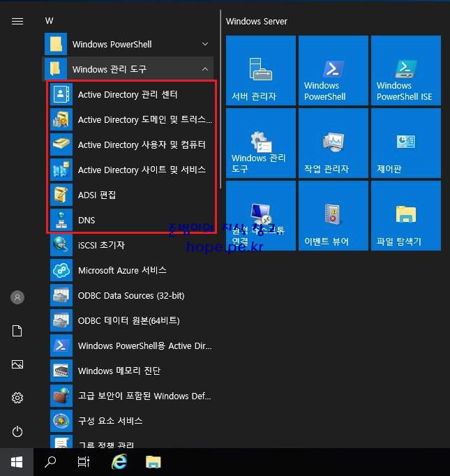Open Active Directory 사용자 및 컴퓨터 icon

[61, 144]
